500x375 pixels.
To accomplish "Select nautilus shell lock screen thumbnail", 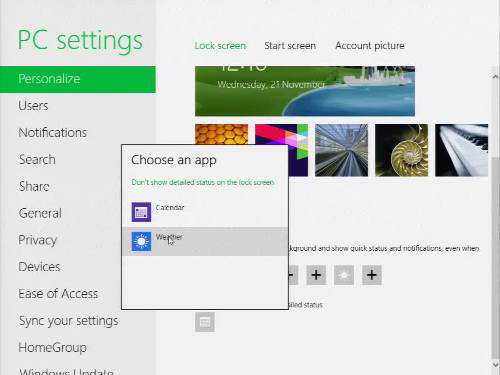I will pos(401,150).
